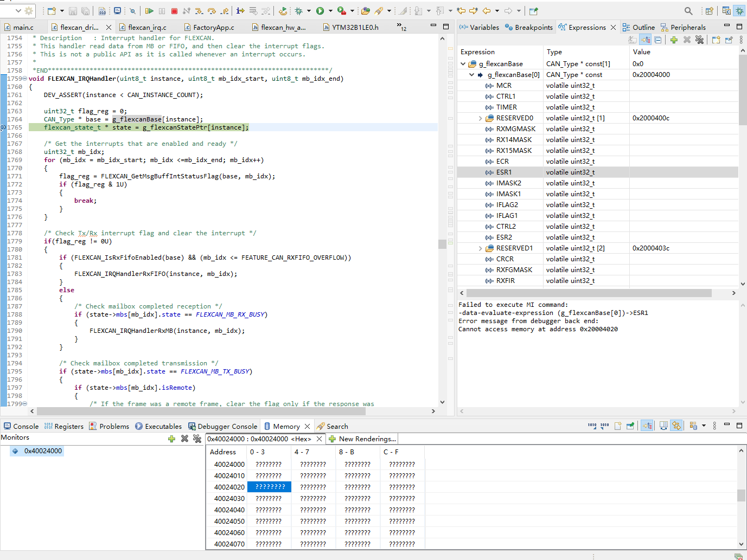This screenshot has width=747, height=560.
Task: Add a memory monitor with green plus
Action: [171, 439]
